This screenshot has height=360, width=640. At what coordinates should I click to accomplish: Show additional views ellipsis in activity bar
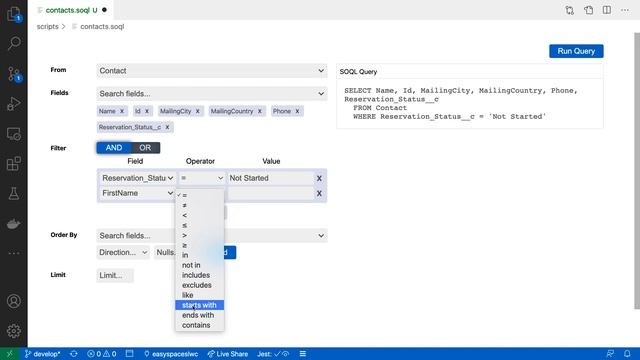tap(14, 253)
